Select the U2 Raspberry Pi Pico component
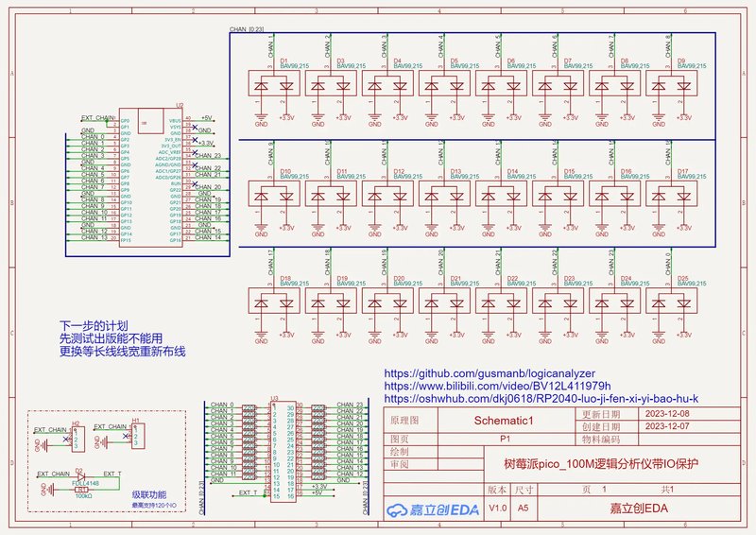 150,177
